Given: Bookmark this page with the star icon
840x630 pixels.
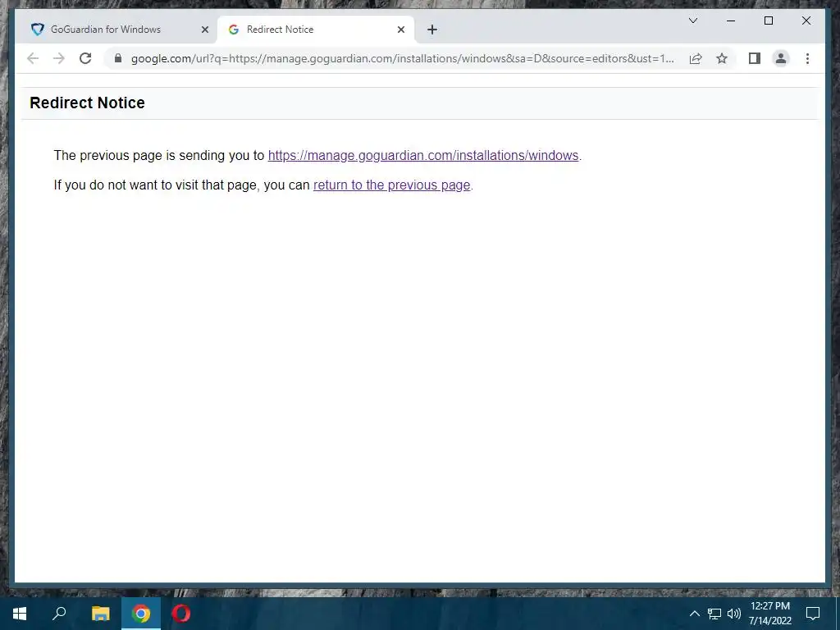Looking at the screenshot, I should click(722, 58).
